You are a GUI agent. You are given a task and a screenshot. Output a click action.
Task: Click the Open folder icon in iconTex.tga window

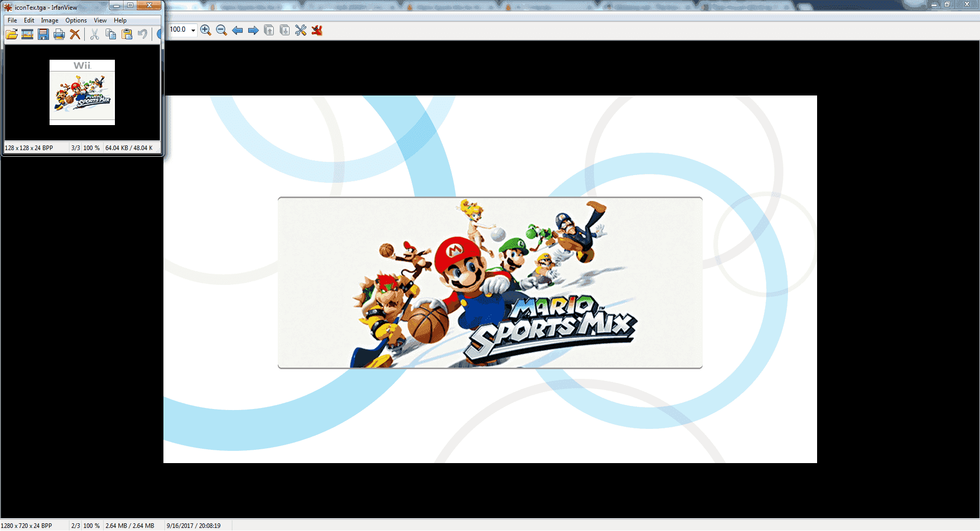pyautogui.click(x=12, y=34)
